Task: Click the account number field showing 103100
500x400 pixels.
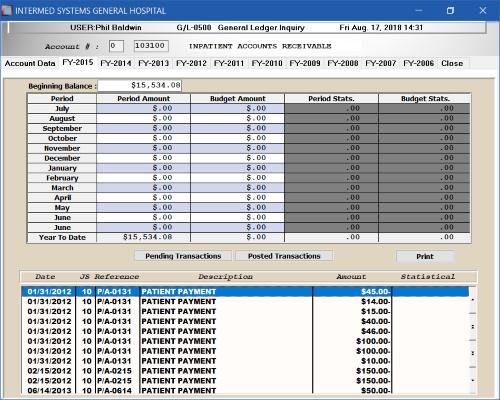Action: click(151, 46)
